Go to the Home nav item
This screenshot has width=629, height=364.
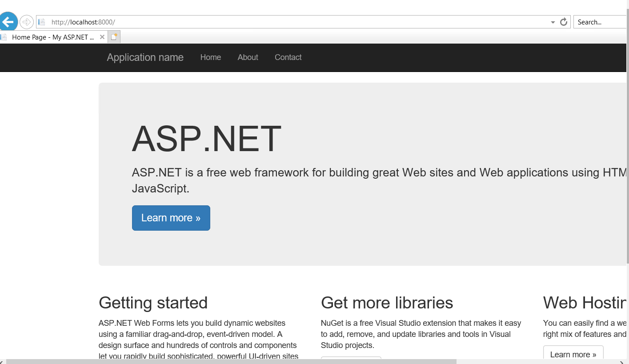tap(211, 57)
